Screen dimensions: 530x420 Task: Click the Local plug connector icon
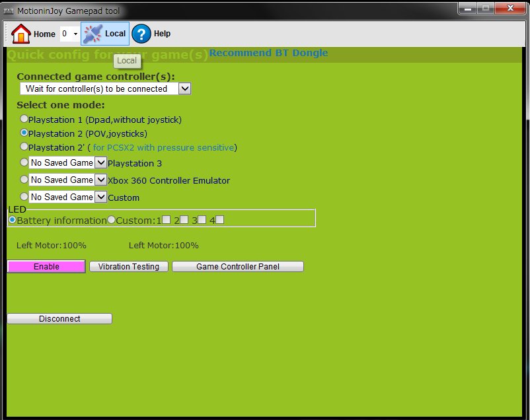[x=93, y=34]
